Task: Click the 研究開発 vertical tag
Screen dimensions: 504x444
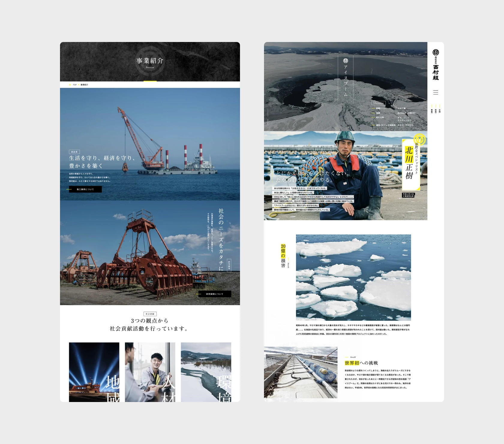Action: click(x=229, y=265)
